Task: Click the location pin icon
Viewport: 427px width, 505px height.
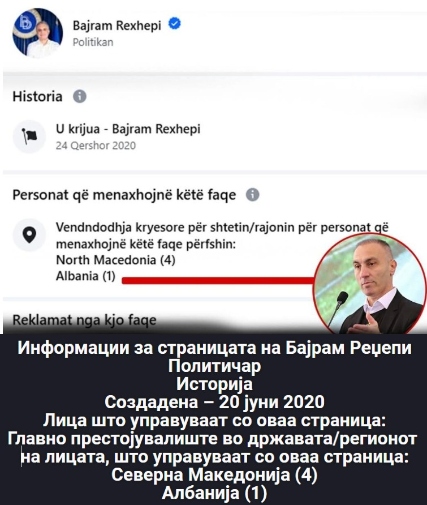Action: (x=29, y=235)
